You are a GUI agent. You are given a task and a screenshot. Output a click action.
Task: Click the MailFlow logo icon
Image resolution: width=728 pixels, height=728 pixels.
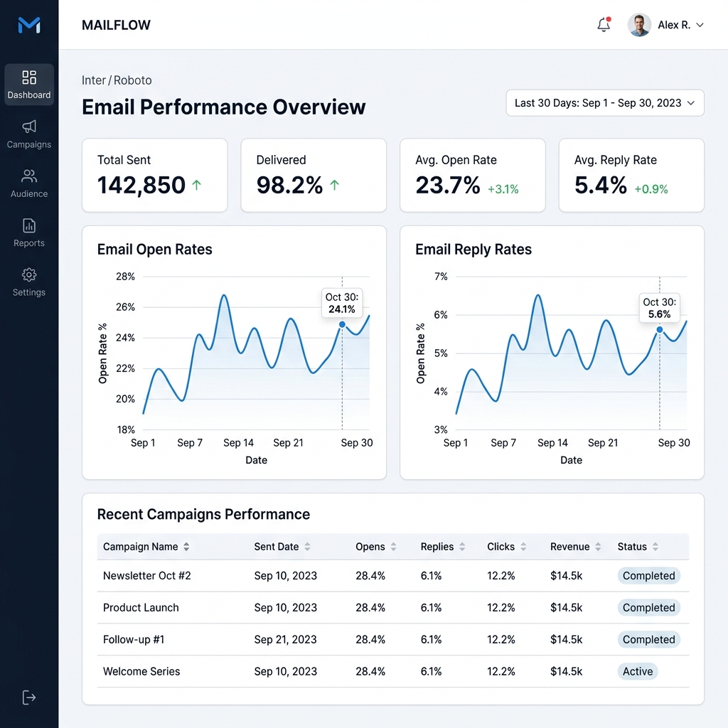[29, 26]
